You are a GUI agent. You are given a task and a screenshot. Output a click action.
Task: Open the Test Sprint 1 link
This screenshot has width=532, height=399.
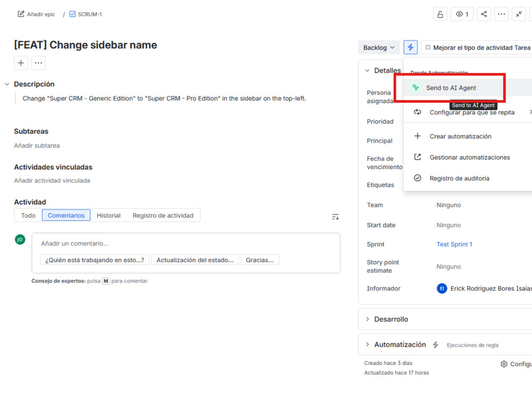coord(454,244)
